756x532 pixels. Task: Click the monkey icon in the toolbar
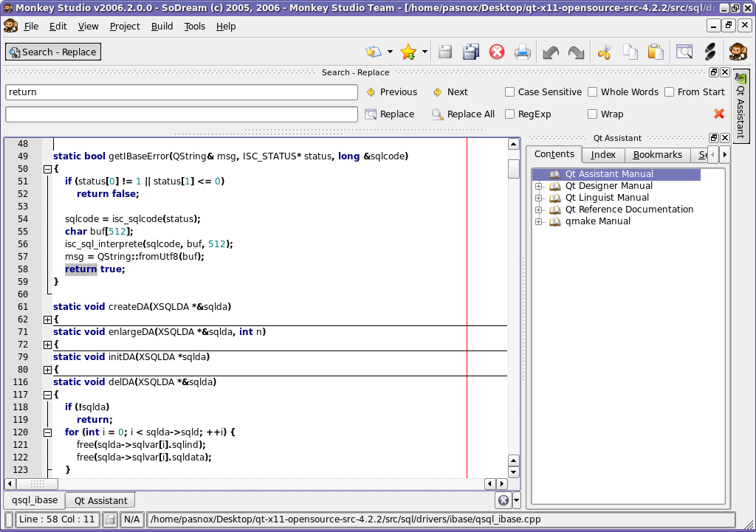738,52
